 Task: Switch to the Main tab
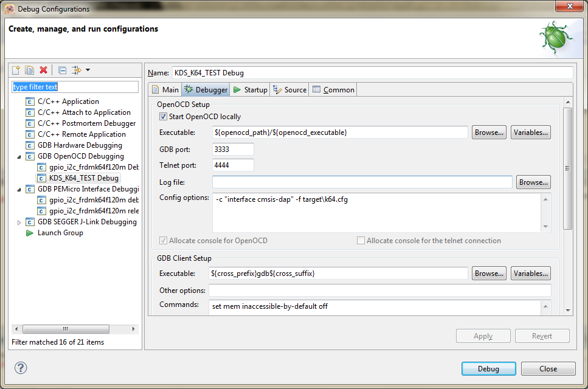(x=165, y=89)
